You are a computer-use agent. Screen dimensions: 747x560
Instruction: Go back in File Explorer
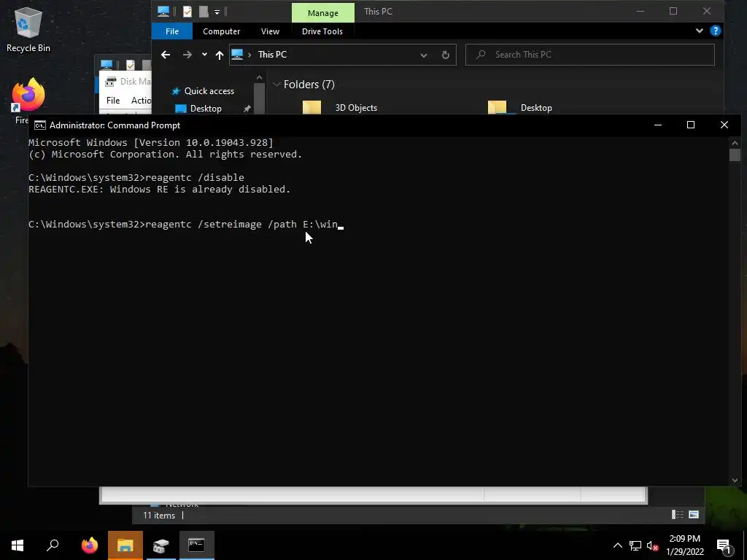coord(166,55)
